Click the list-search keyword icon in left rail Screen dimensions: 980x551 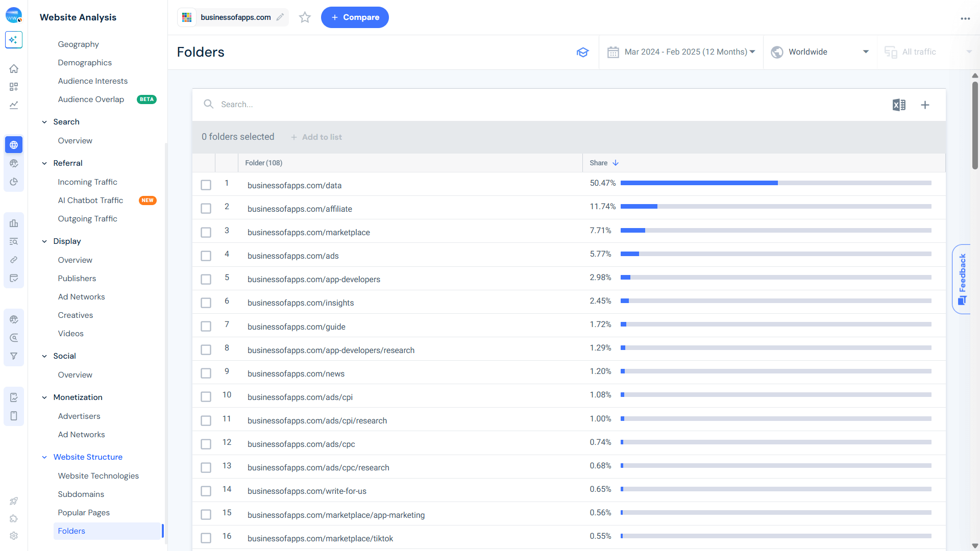point(14,242)
